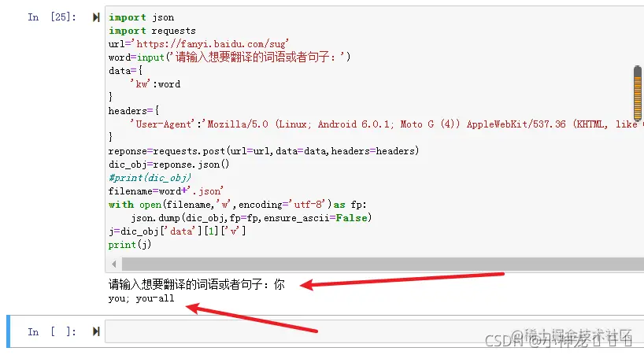Select the empty 'In [ ]:' prompt label
The image size is (644, 355).
point(52,331)
